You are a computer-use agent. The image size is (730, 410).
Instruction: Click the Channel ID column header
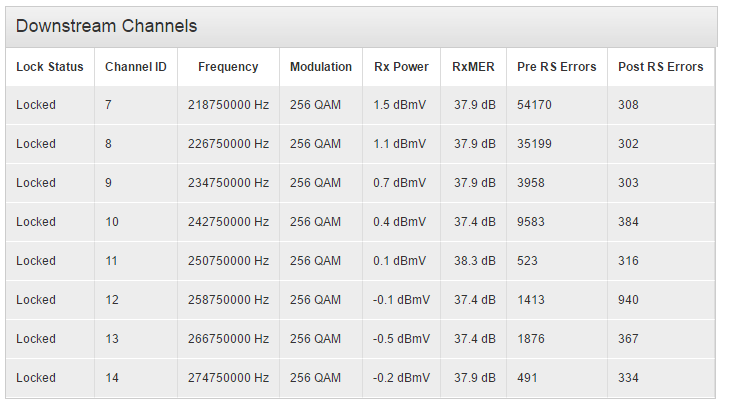[135, 67]
